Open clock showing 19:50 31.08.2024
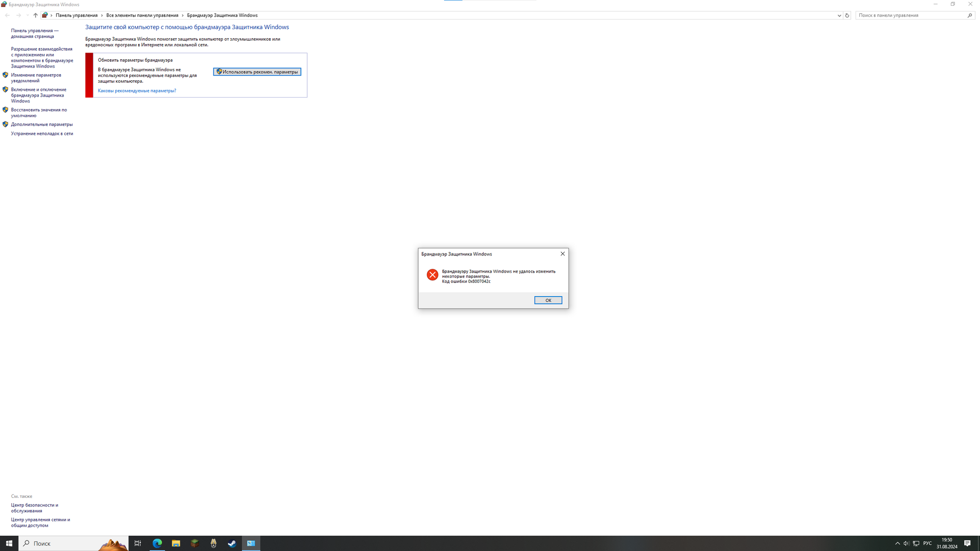 coord(947,543)
